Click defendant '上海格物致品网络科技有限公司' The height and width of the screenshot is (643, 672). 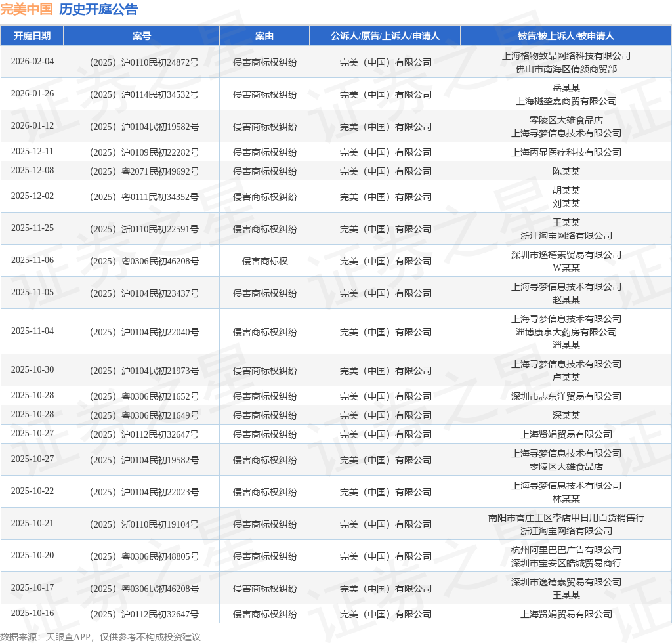pos(566,56)
